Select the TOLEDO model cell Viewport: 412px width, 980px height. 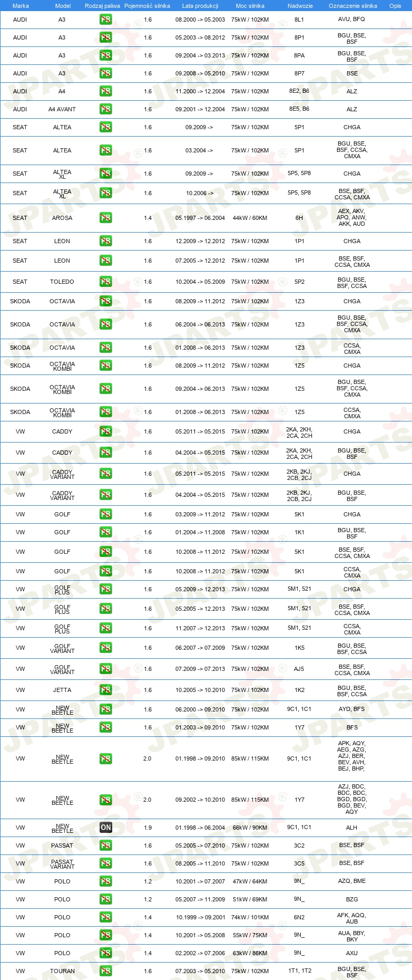(x=62, y=282)
